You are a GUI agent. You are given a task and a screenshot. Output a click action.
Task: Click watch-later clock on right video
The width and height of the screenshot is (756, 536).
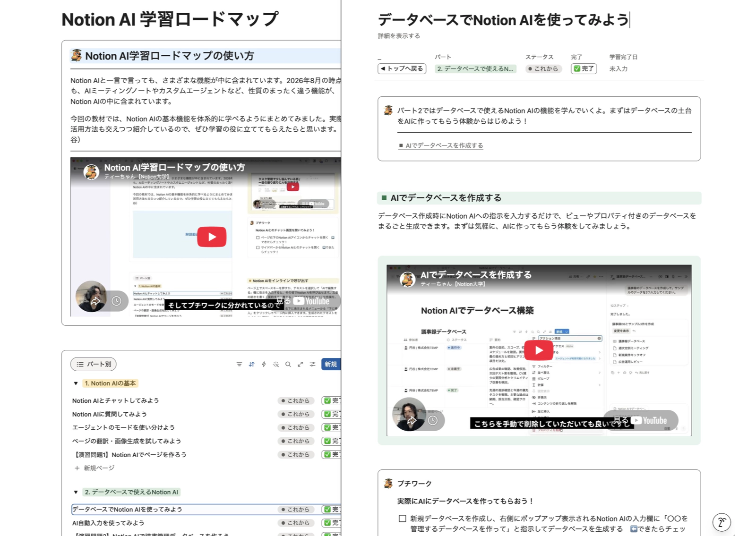(x=433, y=420)
